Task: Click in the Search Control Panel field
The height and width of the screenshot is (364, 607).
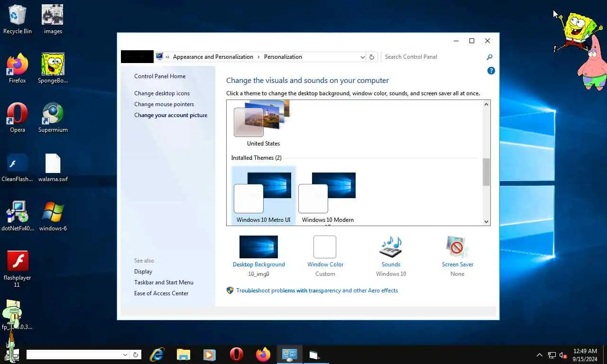Action: 433,57
